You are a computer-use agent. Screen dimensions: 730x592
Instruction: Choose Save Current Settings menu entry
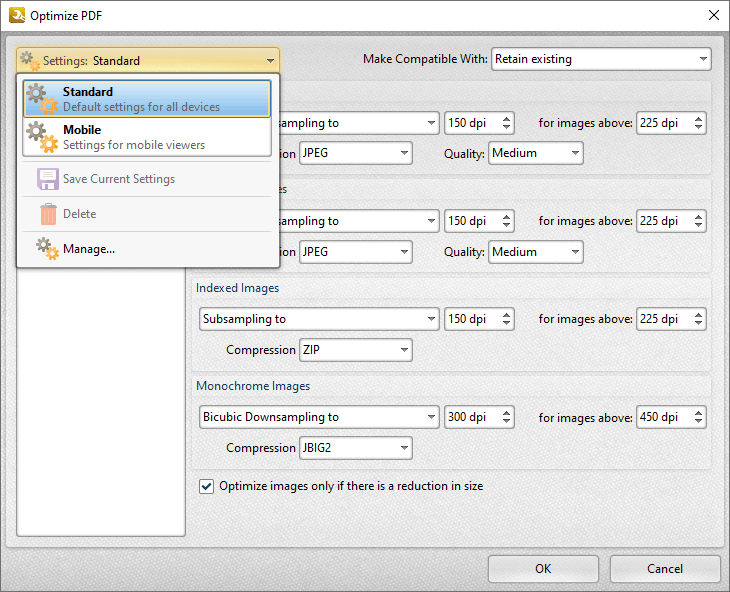[147, 179]
